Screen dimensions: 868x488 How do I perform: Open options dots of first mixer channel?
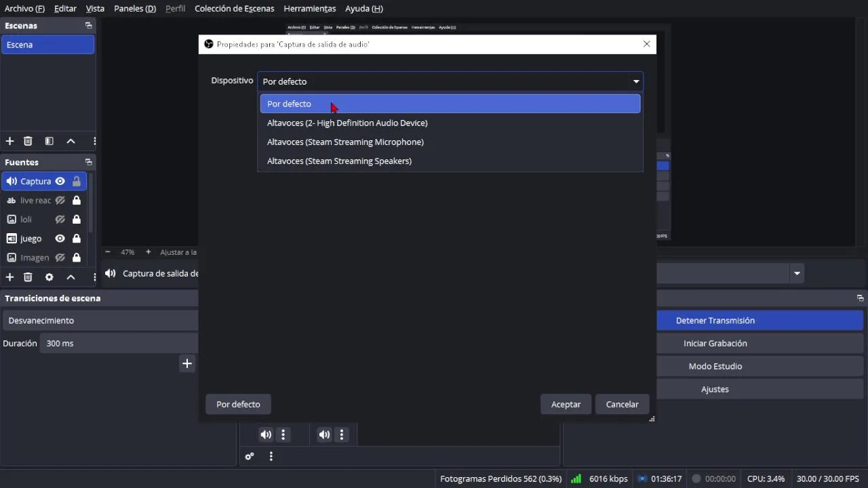pos(283,435)
